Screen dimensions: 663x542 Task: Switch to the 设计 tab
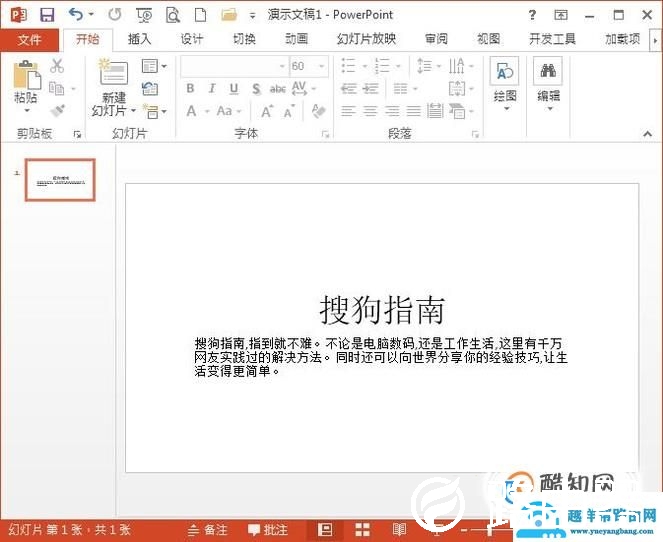[192, 39]
